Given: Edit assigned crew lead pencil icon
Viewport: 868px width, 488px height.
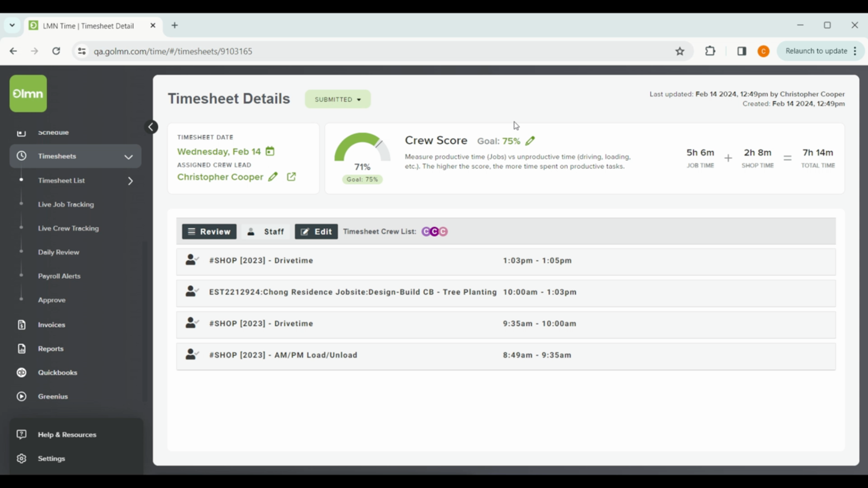Looking at the screenshot, I should pyautogui.click(x=273, y=177).
